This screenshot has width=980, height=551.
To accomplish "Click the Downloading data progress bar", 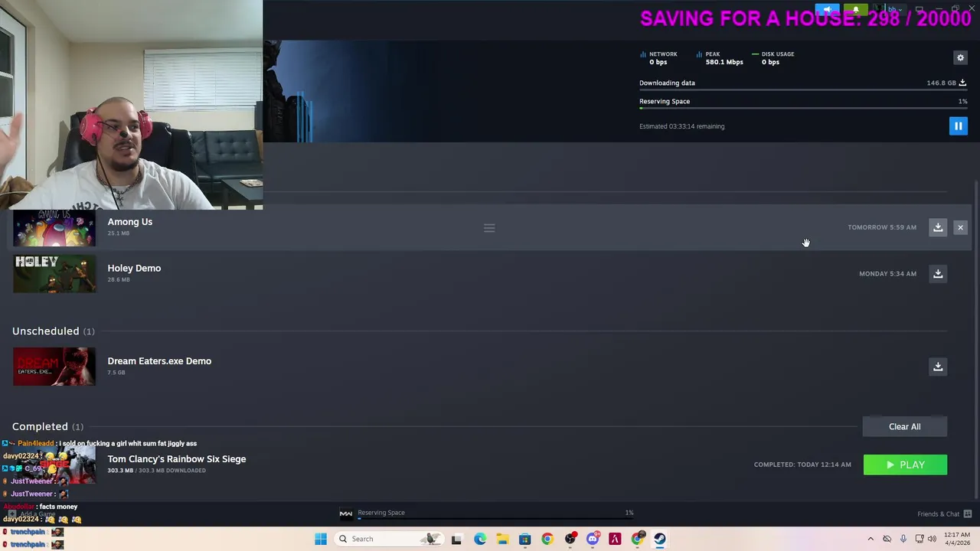I will click(803, 90).
